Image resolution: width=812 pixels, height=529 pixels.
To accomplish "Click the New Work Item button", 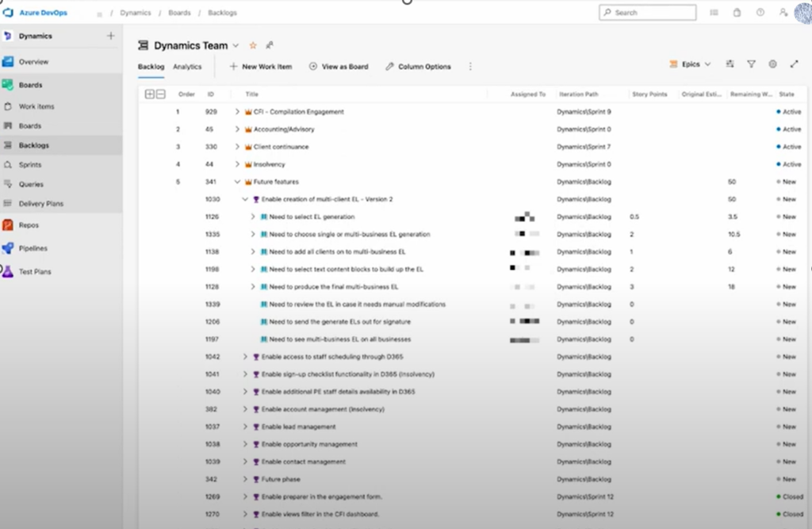I will (x=261, y=67).
